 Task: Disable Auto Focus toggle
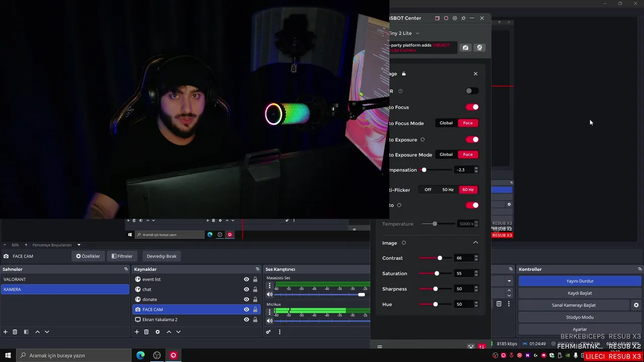click(472, 107)
